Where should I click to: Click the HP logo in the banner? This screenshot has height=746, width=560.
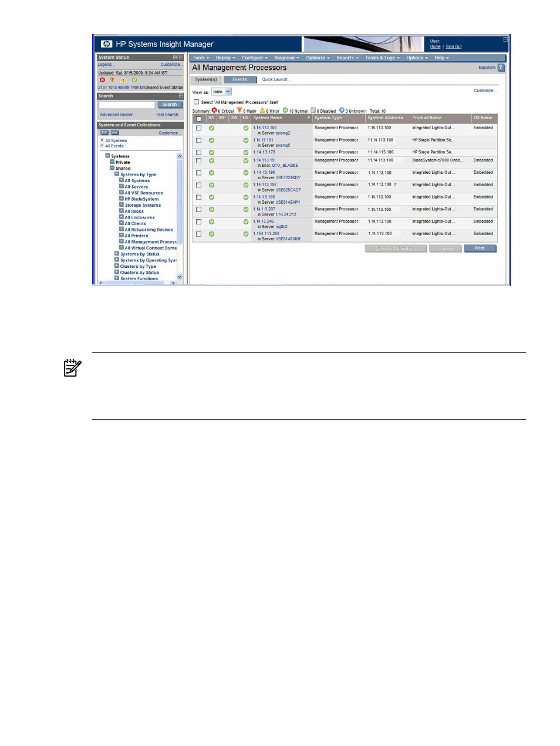click(x=106, y=44)
